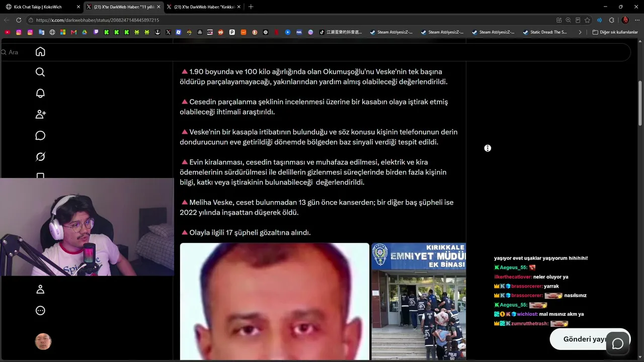The height and width of the screenshot is (362, 644).
Task: Open the browser profile avatar
Action: click(625, 20)
